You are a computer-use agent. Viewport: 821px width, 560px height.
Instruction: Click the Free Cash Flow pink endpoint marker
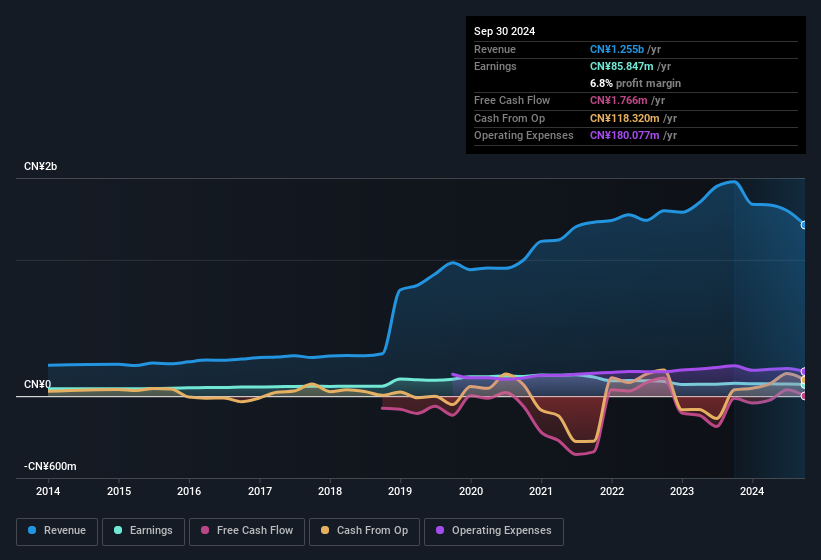pos(804,396)
